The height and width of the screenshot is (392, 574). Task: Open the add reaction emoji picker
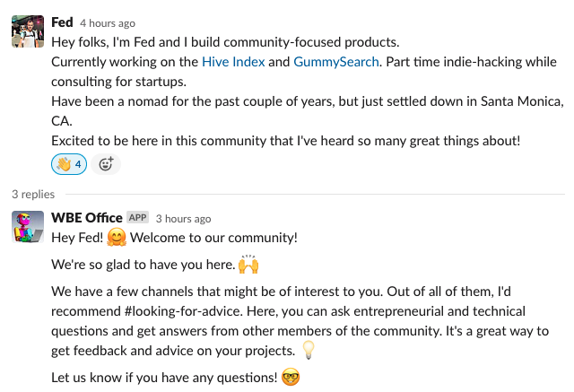point(106,164)
